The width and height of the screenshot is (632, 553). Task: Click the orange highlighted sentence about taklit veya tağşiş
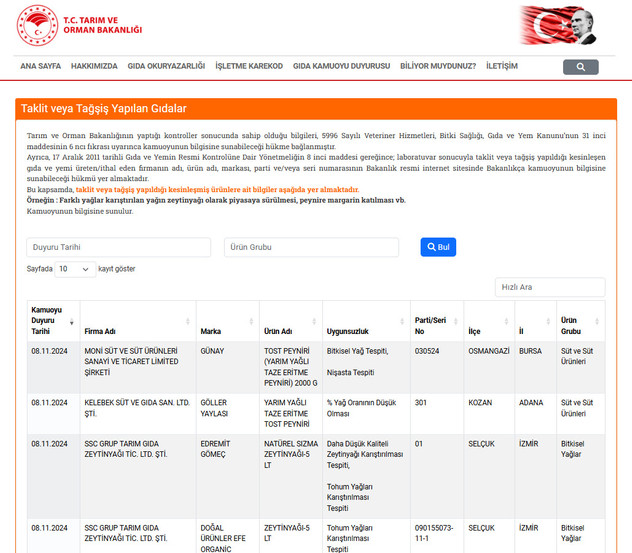217,189
